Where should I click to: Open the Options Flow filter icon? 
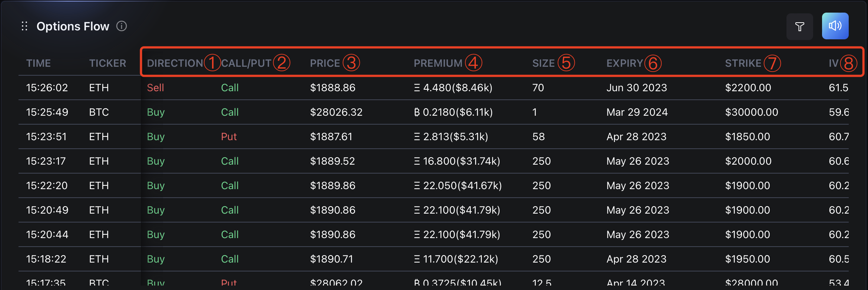pyautogui.click(x=799, y=27)
